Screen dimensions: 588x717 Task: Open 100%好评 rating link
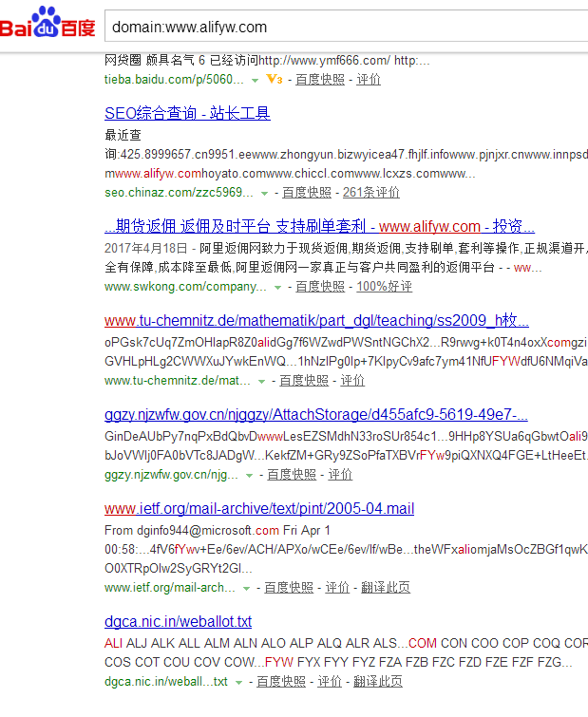385,287
